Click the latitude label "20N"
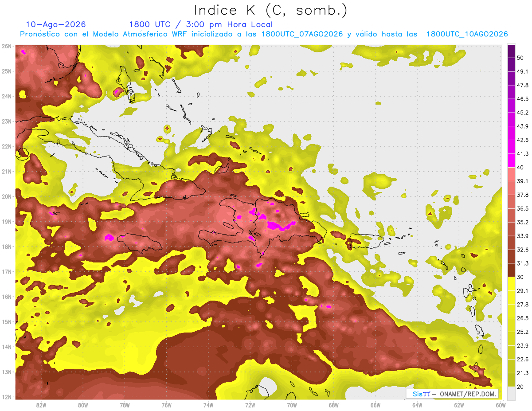 [x=7, y=196]
